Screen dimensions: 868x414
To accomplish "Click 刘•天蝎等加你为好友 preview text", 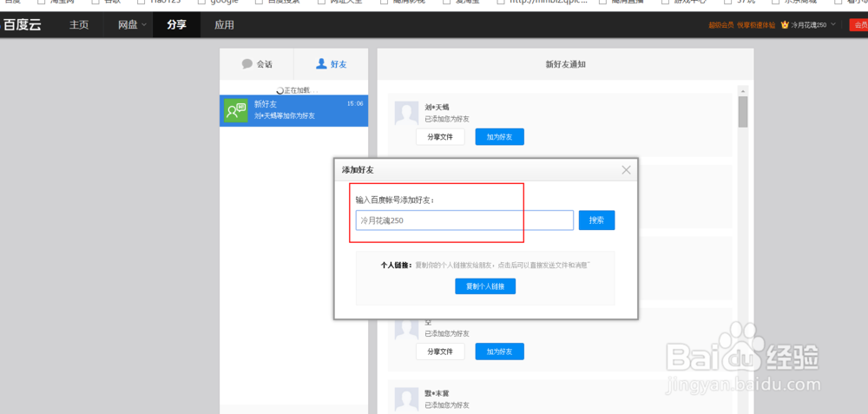I will 285,115.
